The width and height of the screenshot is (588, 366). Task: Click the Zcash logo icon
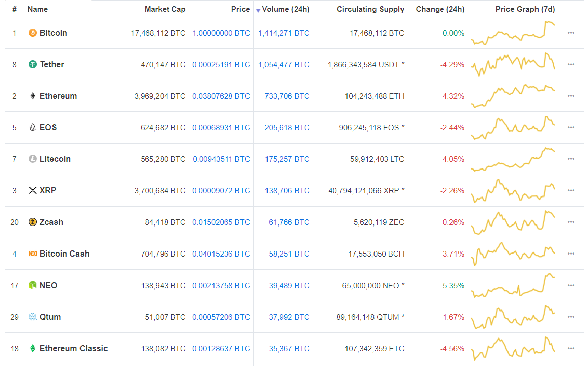point(33,222)
